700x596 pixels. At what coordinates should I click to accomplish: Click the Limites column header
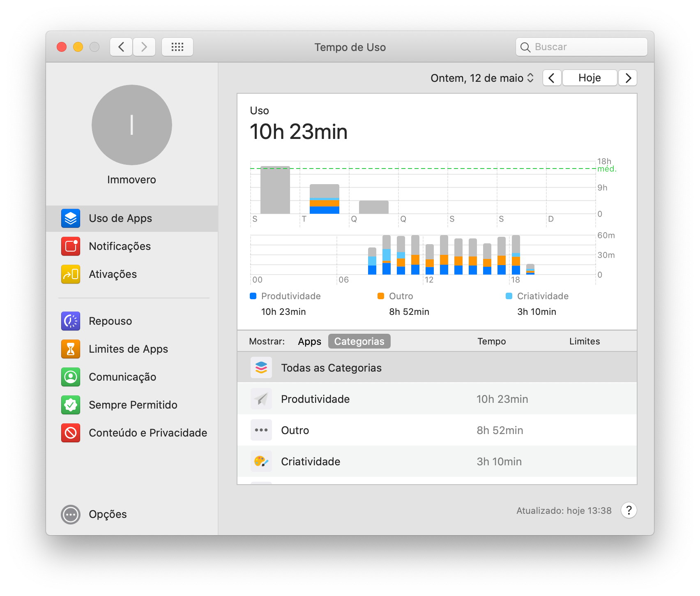585,341
